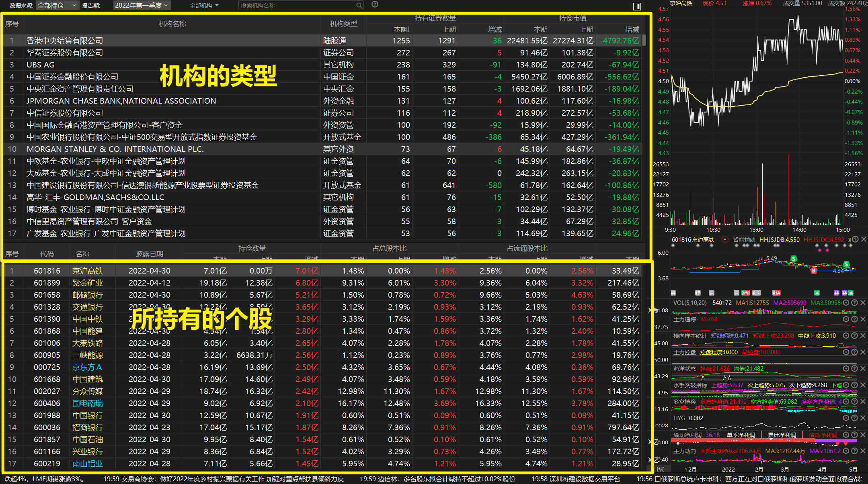The height and width of the screenshot is (484, 868).
Task: Open stock 京沪高铁 in holdings list
Action: coord(88,271)
